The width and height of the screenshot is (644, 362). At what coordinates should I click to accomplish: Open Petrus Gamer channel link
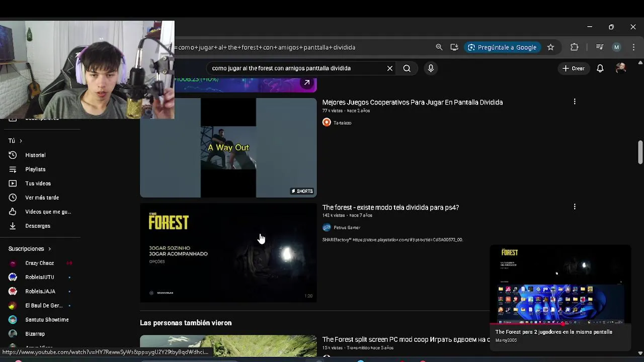coord(347,228)
